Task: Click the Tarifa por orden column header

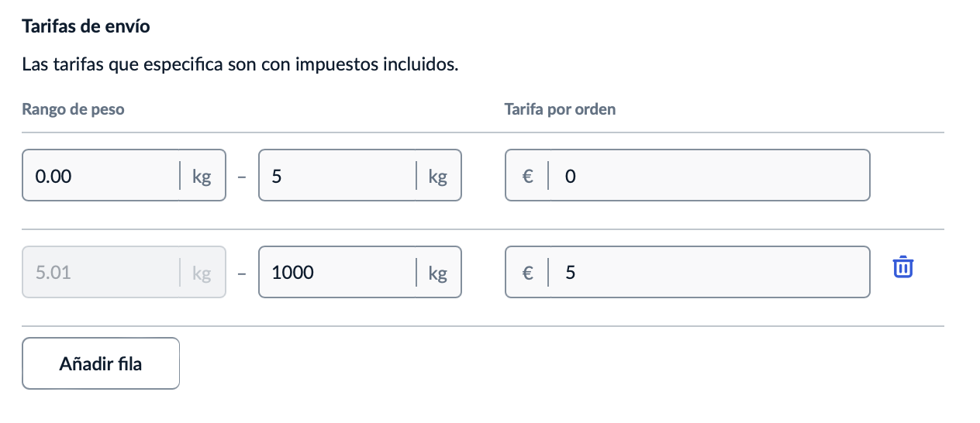Action: 560,109
